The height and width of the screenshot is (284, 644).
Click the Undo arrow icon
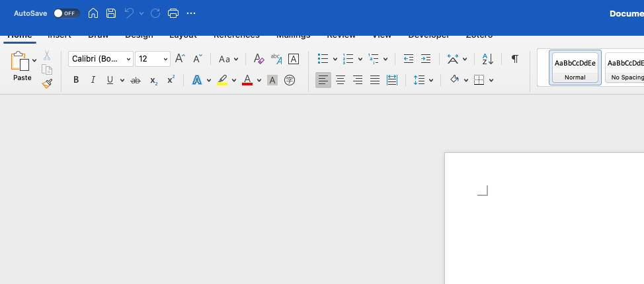point(129,13)
